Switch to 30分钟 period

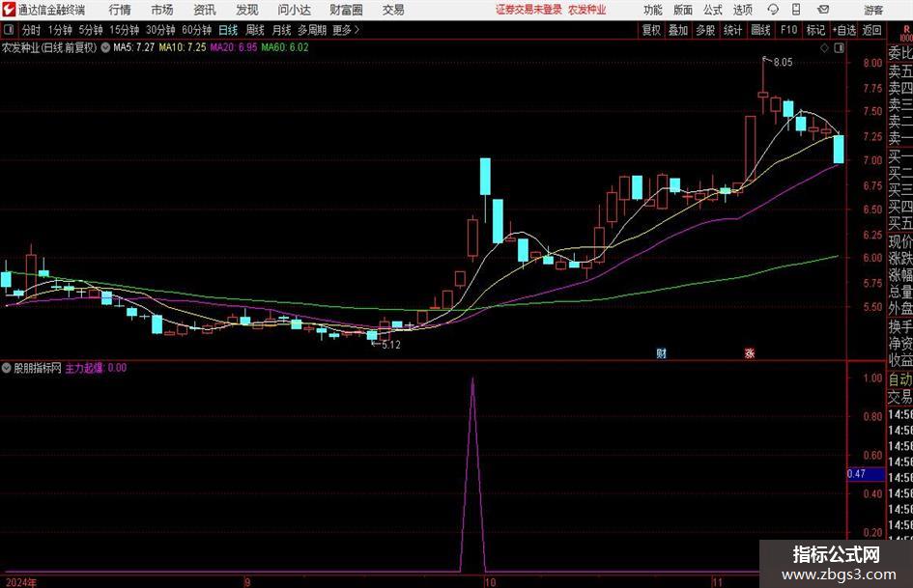(160, 30)
